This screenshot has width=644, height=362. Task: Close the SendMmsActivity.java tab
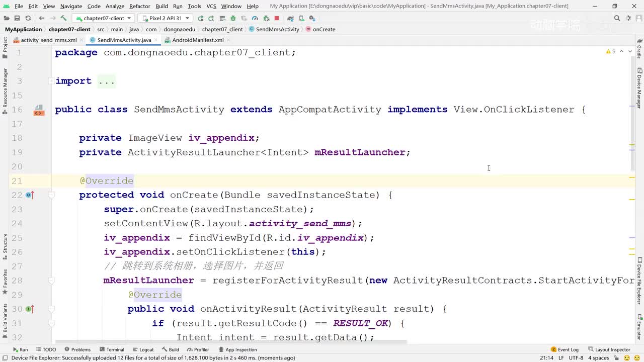click(x=156, y=40)
